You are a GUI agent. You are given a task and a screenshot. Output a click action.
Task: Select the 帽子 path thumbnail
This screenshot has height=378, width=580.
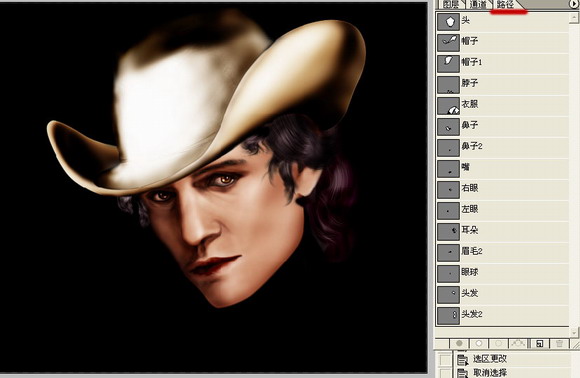coord(448,42)
